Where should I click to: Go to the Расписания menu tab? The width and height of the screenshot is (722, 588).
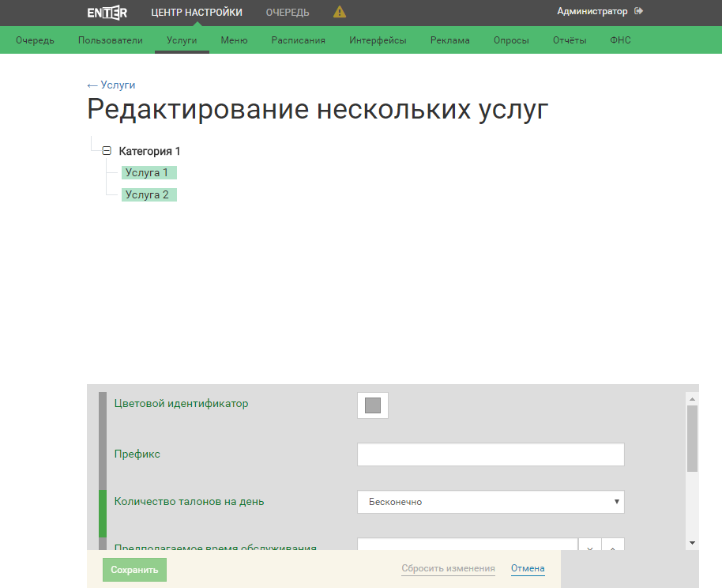[298, 40]
